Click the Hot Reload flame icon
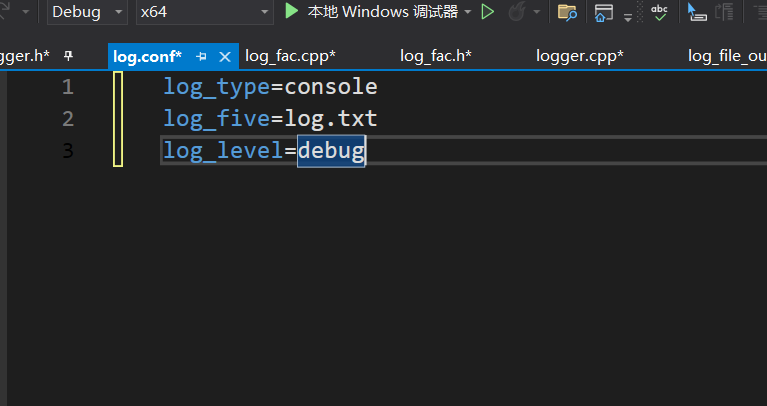The image size is (767, 406). tap(517, 12)
